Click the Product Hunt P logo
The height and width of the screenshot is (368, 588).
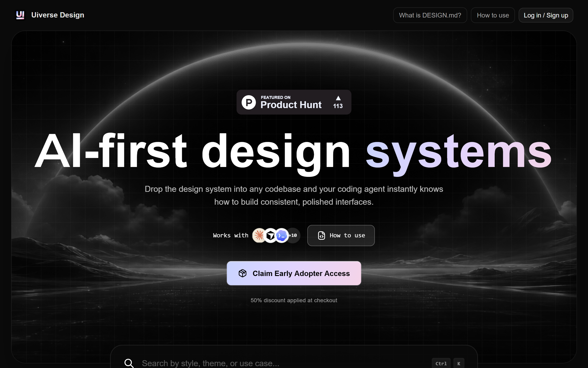click(x=249, y=103)
